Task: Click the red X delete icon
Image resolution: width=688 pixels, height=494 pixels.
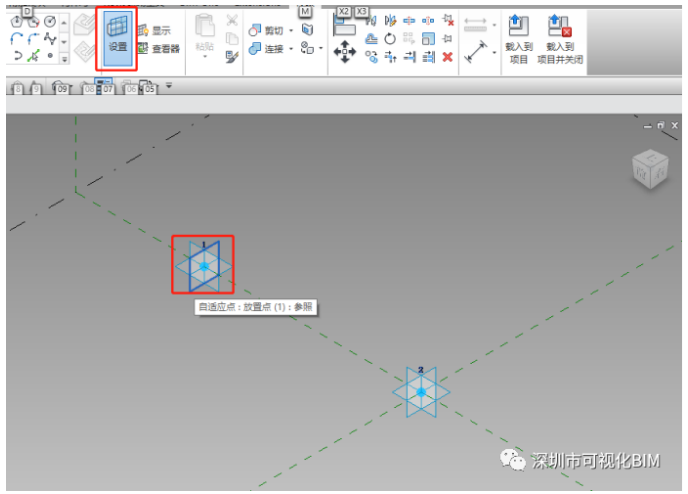Action: pyautogui.click(x=447, y=57)
